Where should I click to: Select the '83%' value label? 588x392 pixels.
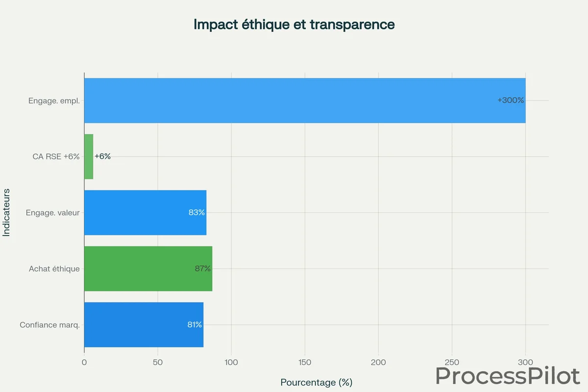pyautogui.click(x=196, y=213)
